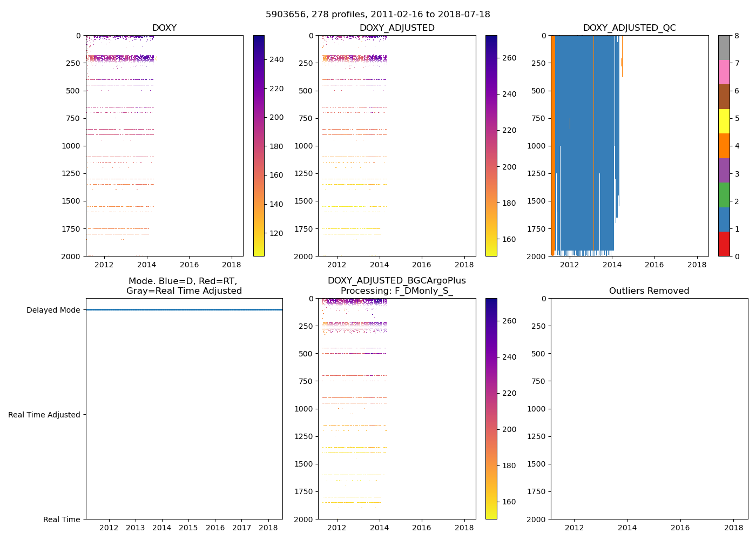756x540 pixels.
Task: Click the Mode plot title text
Action: click(184, 286)
